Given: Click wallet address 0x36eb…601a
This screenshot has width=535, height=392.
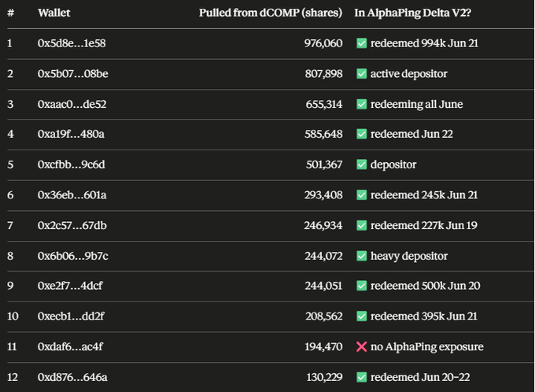Looking at the screenshot, I should tap(72, 195).
